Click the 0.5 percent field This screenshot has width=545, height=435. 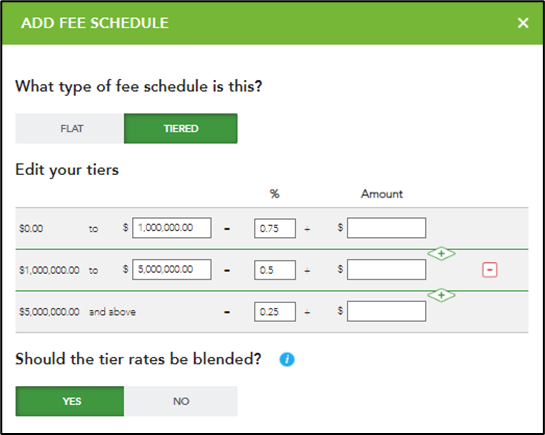pos(275,270)
